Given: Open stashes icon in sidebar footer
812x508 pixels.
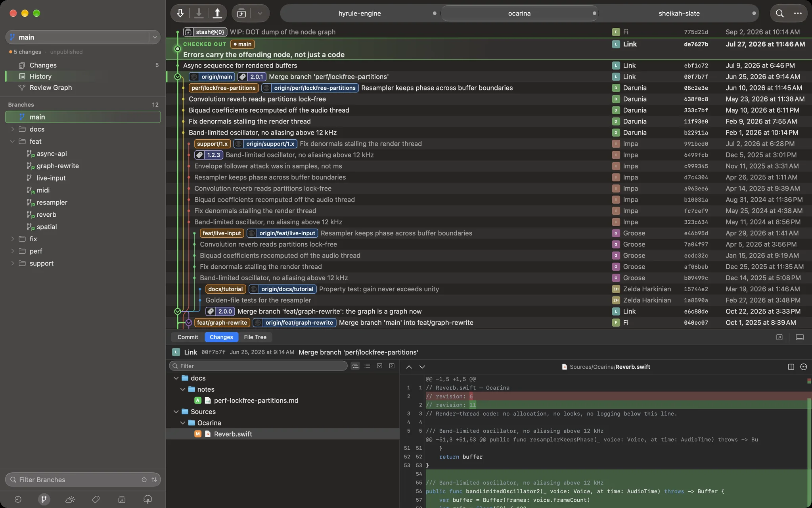Looking at the screenshot, I should [x=122, y=499].
